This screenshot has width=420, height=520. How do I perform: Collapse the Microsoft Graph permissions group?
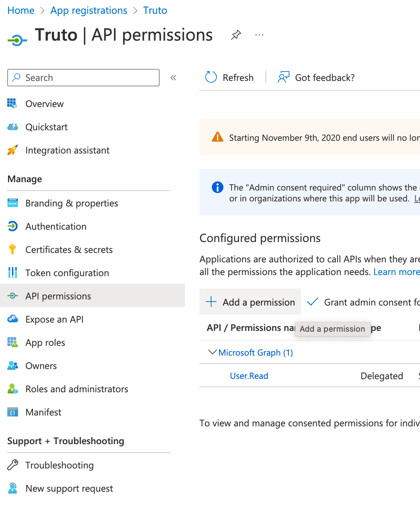click(x=212, y=352)
